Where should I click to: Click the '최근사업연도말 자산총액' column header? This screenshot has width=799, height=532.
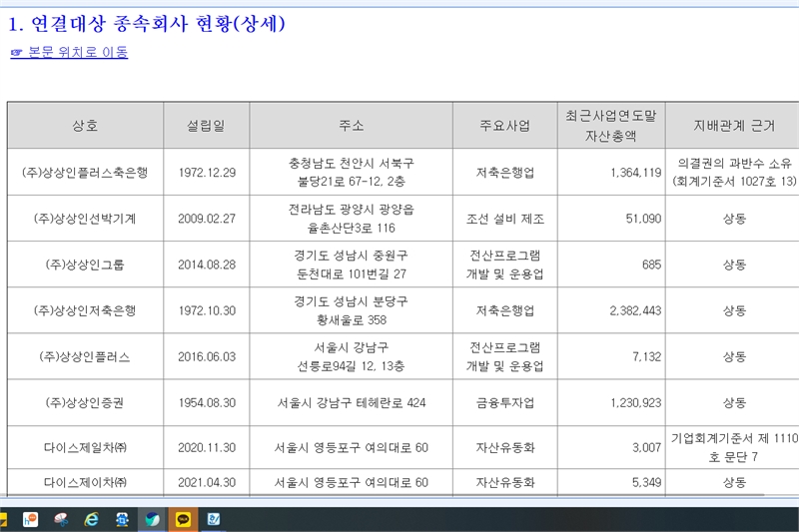point(610,125)
